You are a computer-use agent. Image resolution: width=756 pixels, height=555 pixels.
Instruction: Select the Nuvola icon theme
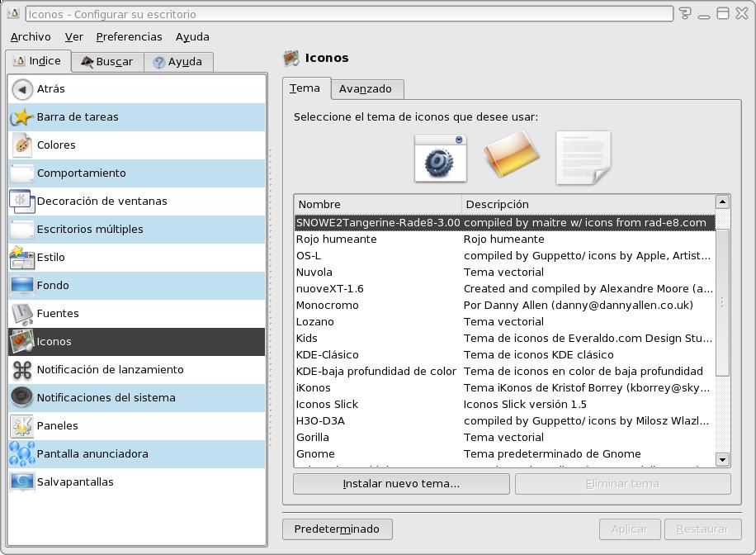click(504, 273)
